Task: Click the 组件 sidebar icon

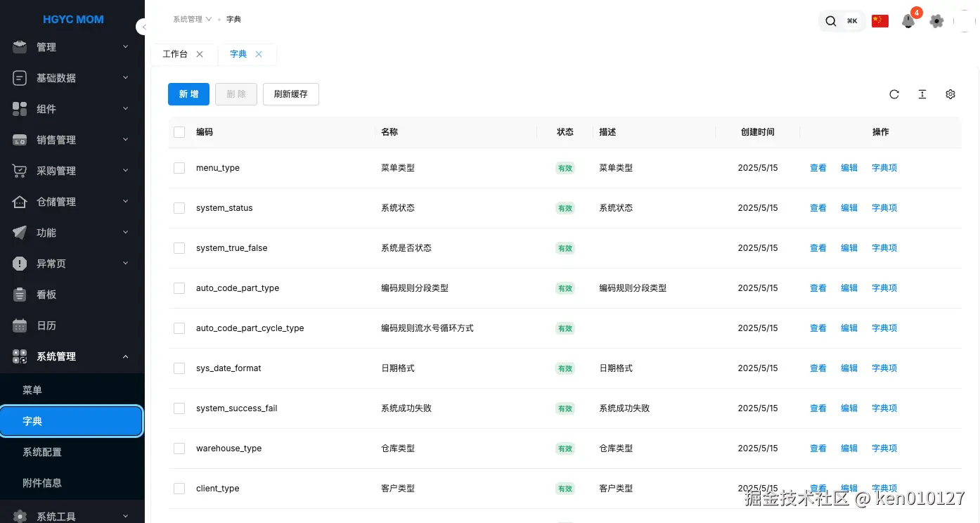Action: tap(20, 108)
